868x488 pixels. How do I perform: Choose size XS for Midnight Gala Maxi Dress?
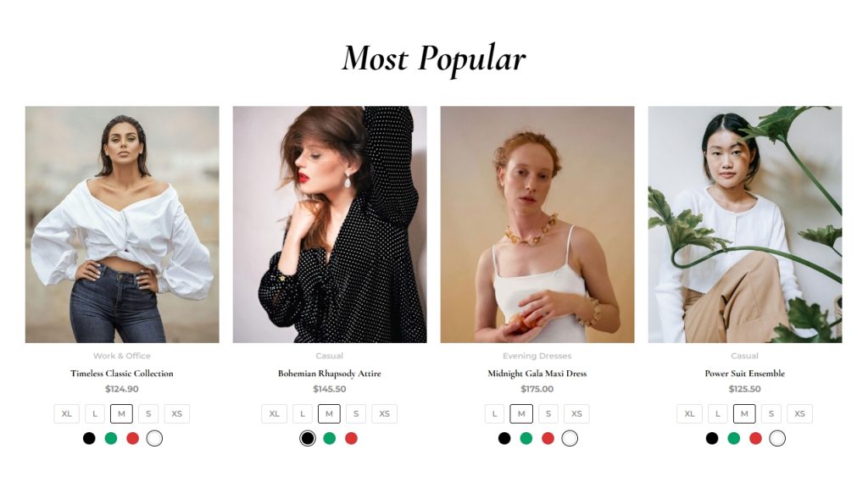point(576,413)
